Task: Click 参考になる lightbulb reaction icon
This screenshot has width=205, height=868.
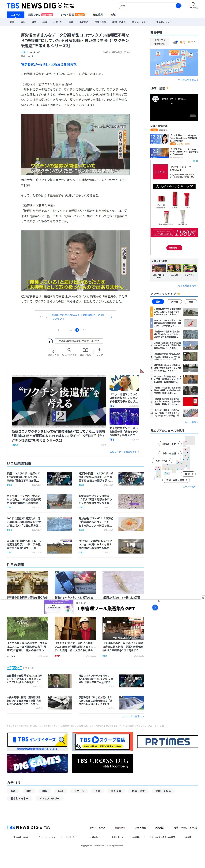Action: [x=53, y=350]
